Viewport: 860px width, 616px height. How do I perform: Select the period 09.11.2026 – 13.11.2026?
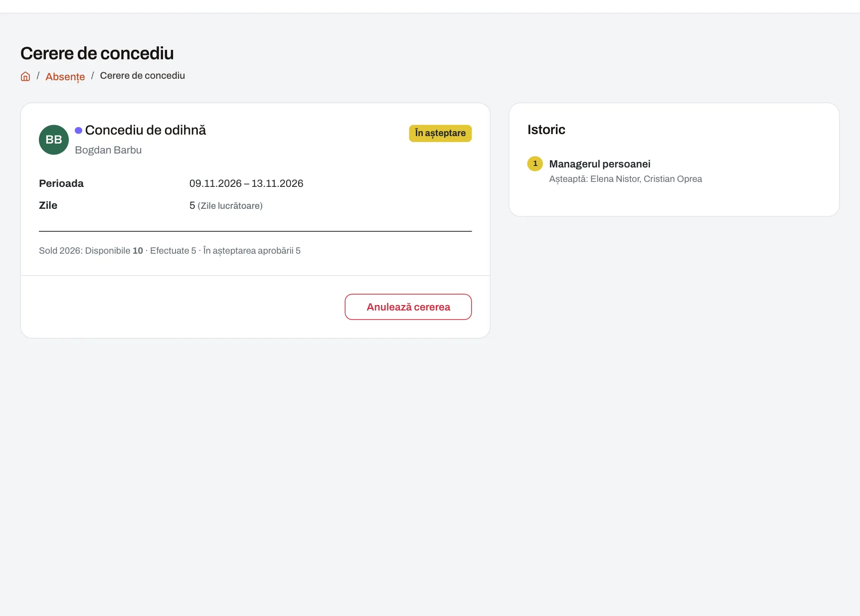(246, 183)
